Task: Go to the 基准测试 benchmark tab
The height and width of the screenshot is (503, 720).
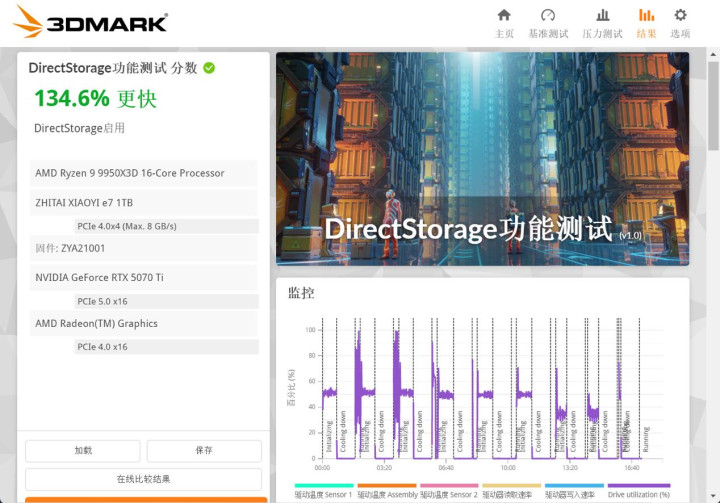Action: [548, 23]
